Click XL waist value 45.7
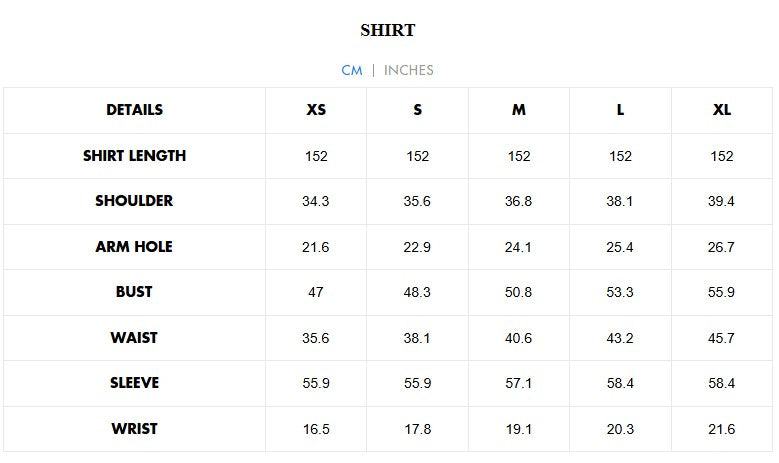This screenshot has width=779, height=463. [721, 338]
